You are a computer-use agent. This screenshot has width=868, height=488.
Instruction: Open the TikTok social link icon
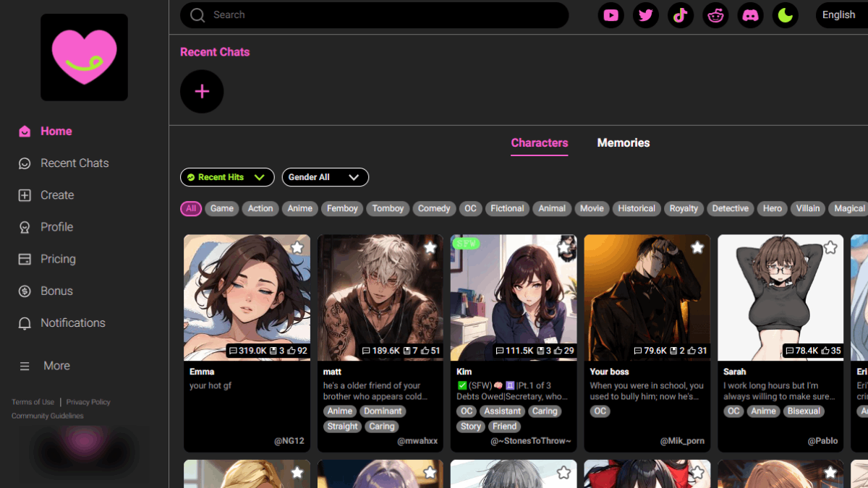[681, 15]
